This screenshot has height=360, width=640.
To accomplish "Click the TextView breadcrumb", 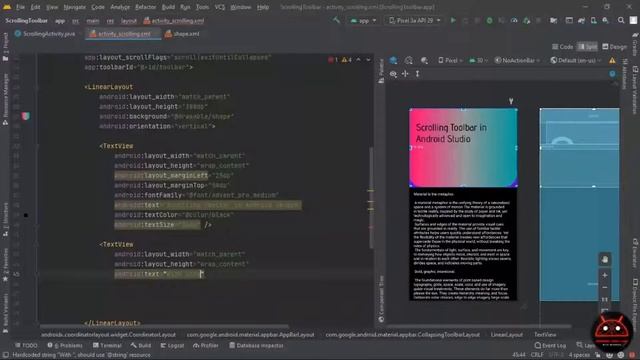I will pos(545,335).
